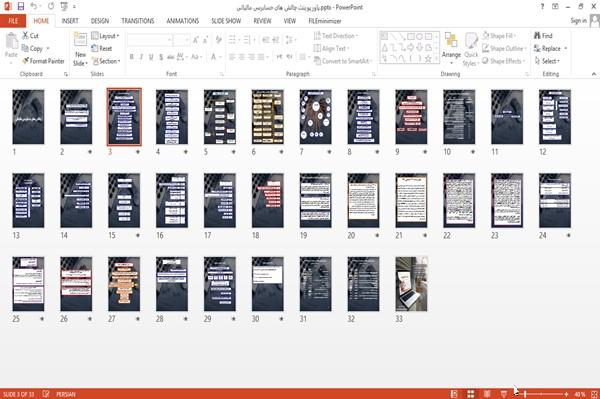Click the Undo icon in title bar
Screen dimensions: 600x399
pyautogui.click(x=34, y=7)
